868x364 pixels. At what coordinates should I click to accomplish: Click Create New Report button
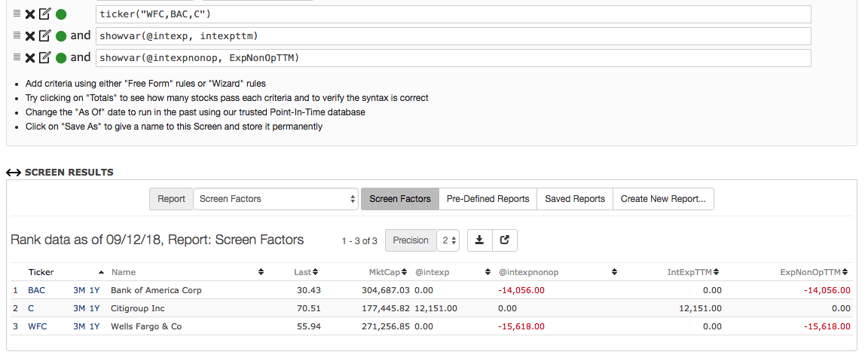(663, 199)
